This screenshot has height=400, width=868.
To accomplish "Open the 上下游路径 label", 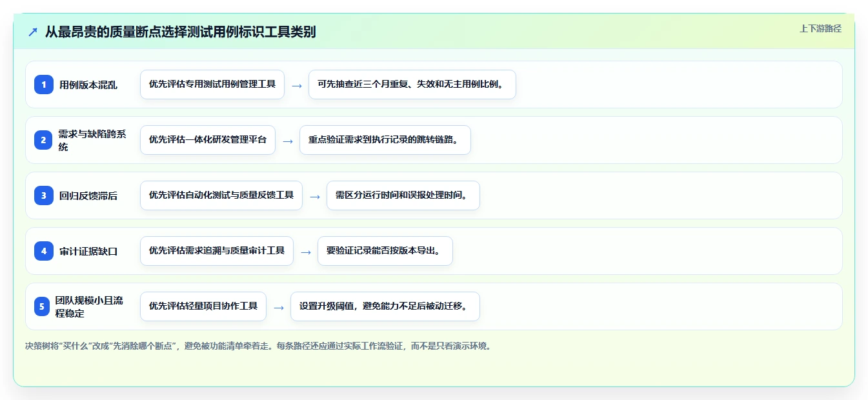I will [820, 28].
